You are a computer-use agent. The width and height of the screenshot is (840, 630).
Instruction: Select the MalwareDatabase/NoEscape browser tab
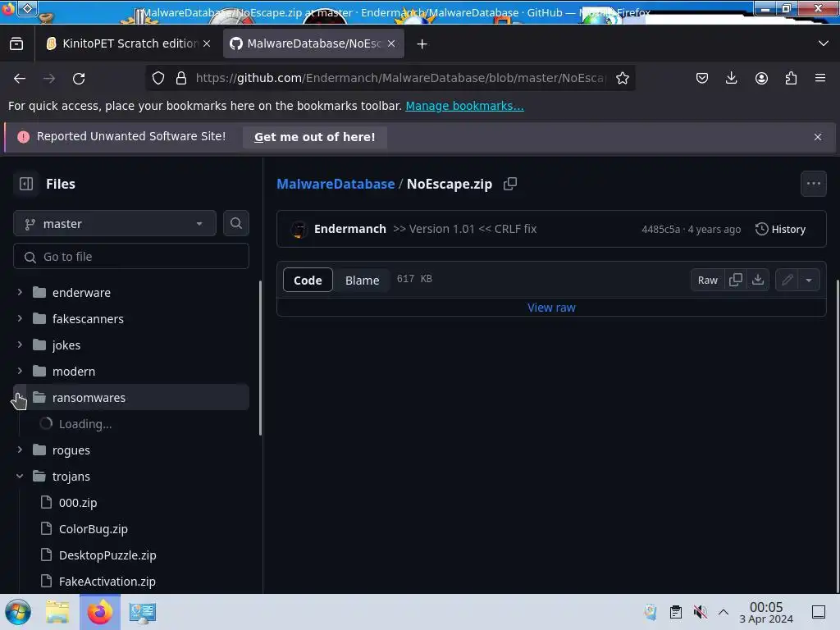tap(313, 43)
